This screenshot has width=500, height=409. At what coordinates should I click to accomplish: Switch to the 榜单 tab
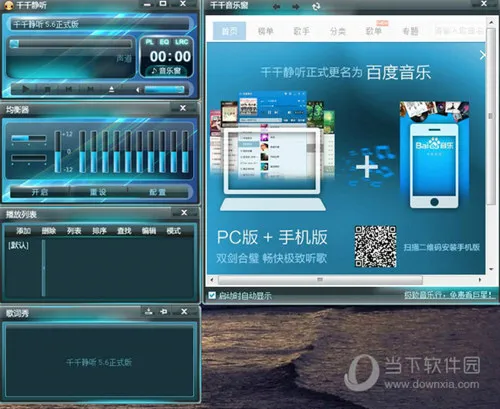(x=266, y=31)
